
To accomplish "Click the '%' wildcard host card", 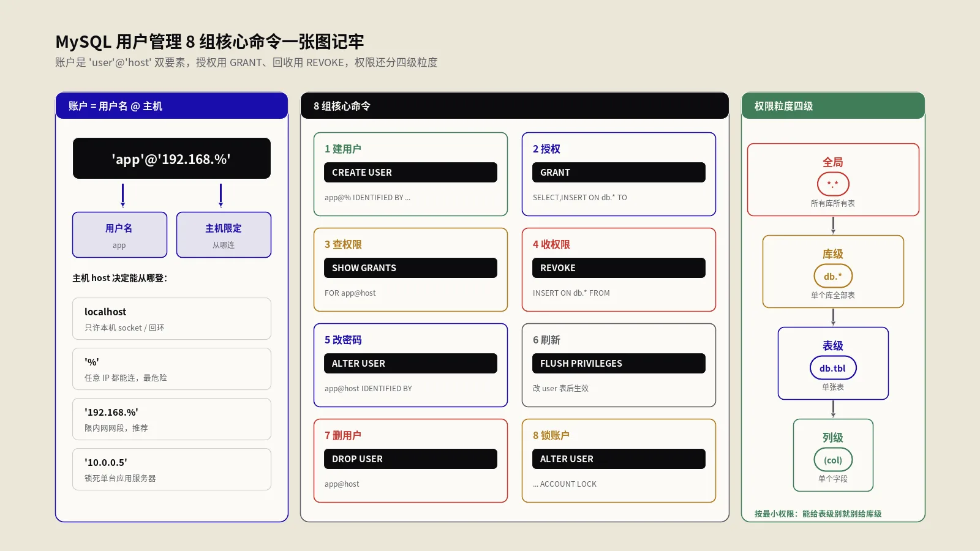I will tap(171, 369).
